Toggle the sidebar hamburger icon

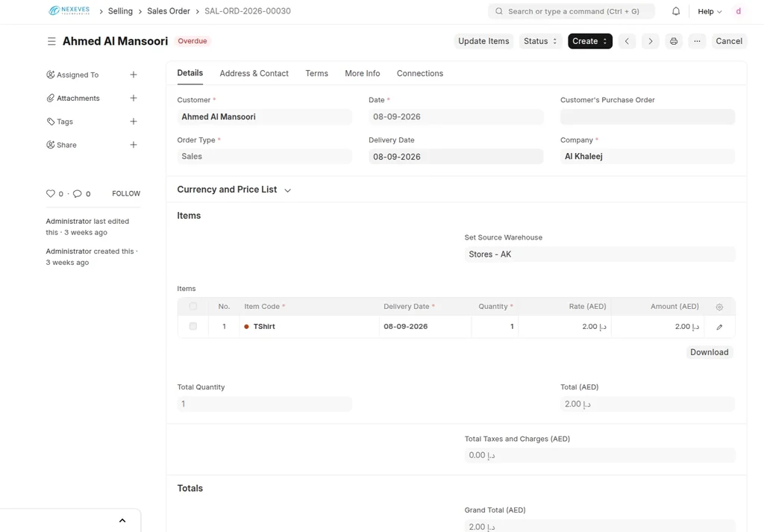point(51,41)
